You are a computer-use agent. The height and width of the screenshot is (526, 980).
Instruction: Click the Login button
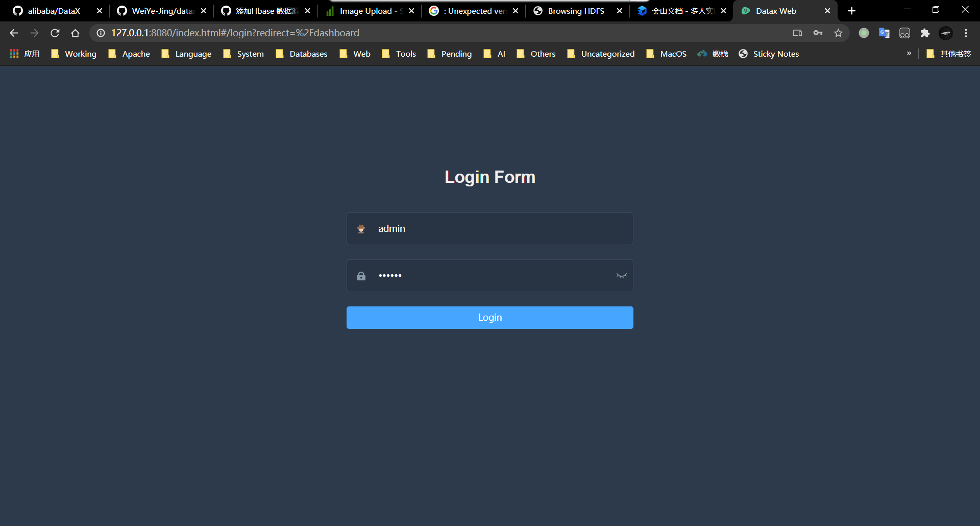coord(490,318)
